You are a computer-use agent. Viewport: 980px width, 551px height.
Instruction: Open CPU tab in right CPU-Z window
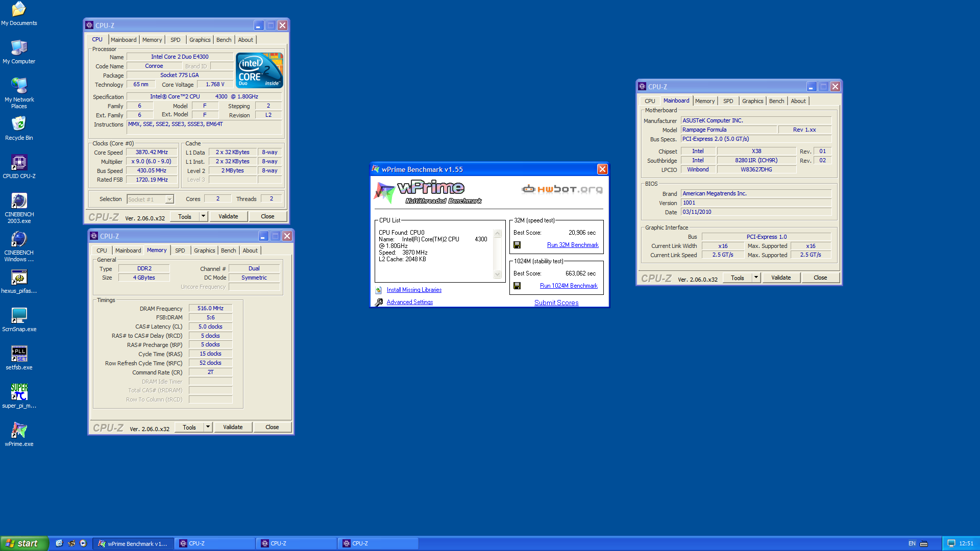point(650,101)
